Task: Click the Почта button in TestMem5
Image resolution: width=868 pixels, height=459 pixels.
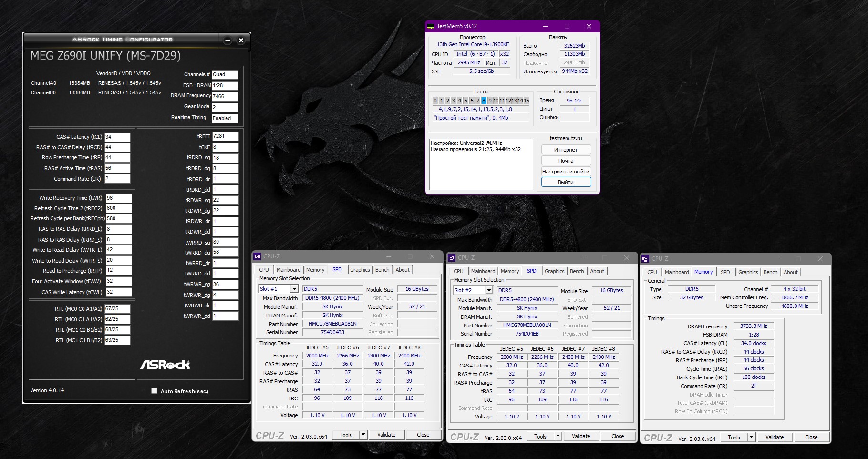Action: 566,161
